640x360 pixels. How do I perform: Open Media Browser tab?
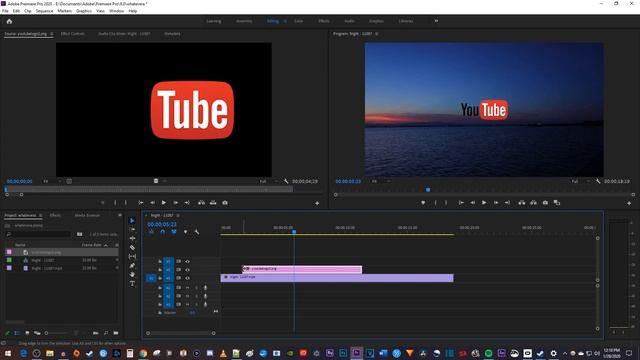87,215
